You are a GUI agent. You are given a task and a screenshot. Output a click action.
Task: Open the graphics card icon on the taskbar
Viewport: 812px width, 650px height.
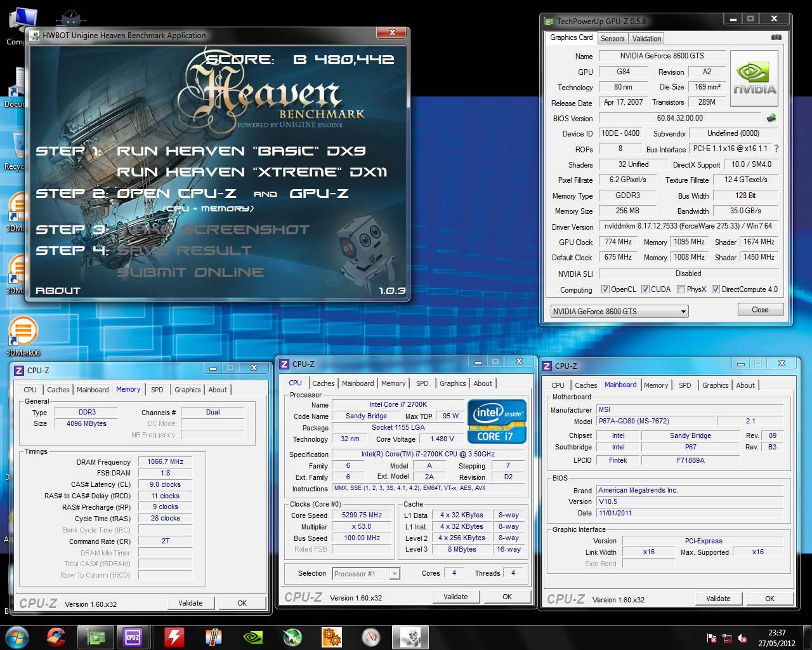[x=95, y=637]
